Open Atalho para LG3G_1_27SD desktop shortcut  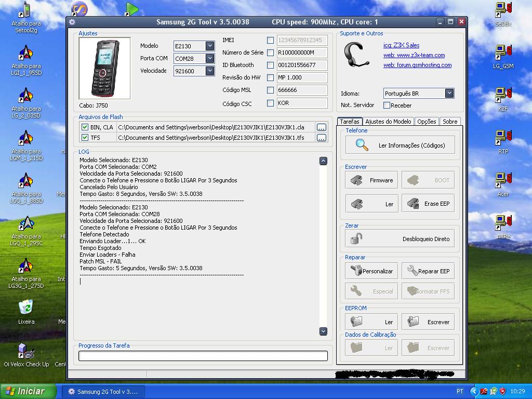pyautogui.click(x=26, y=273)
